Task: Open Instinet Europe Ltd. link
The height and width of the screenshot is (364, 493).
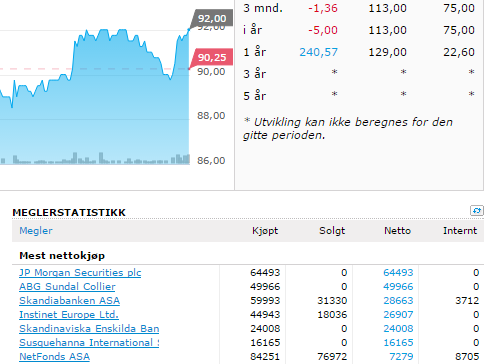Action: tap(69, 315)
